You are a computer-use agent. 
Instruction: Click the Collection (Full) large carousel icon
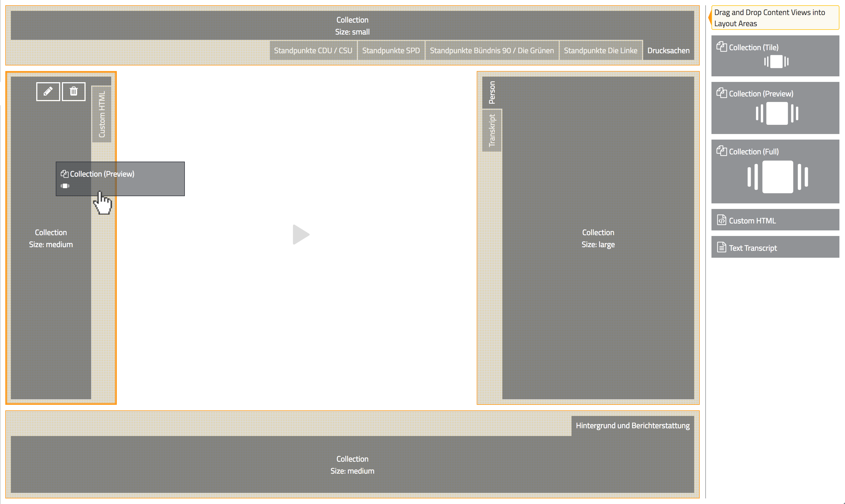[x=778, y=177]
